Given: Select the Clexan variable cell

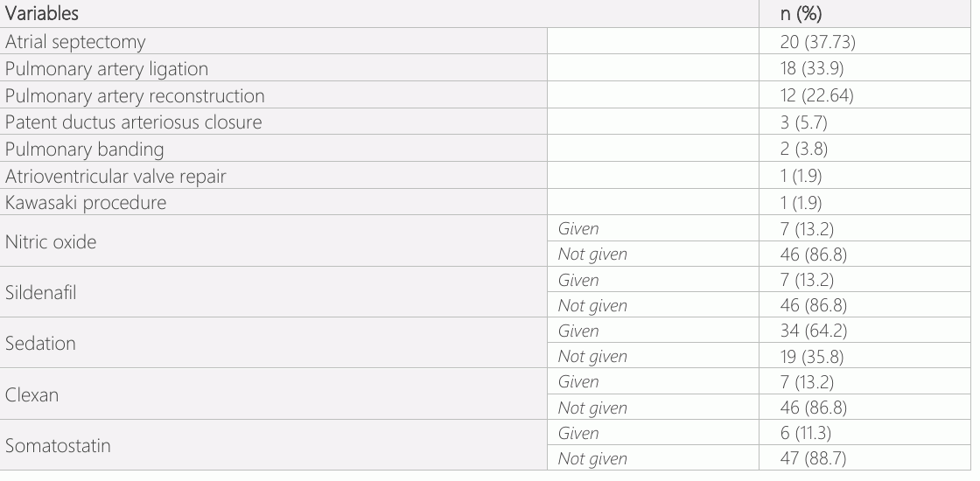Looking at the screenshot, I should [x=273, y=394].
